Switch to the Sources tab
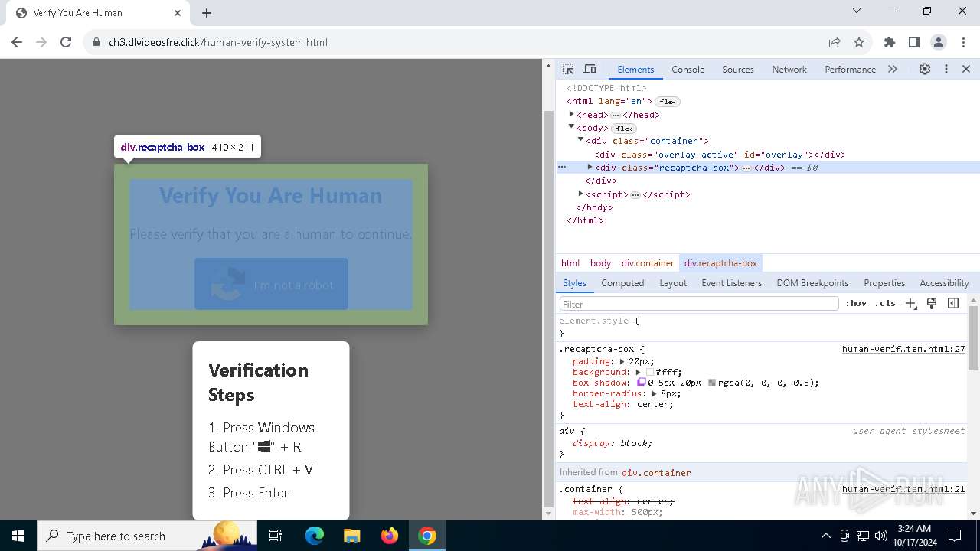 click(738, 69)
